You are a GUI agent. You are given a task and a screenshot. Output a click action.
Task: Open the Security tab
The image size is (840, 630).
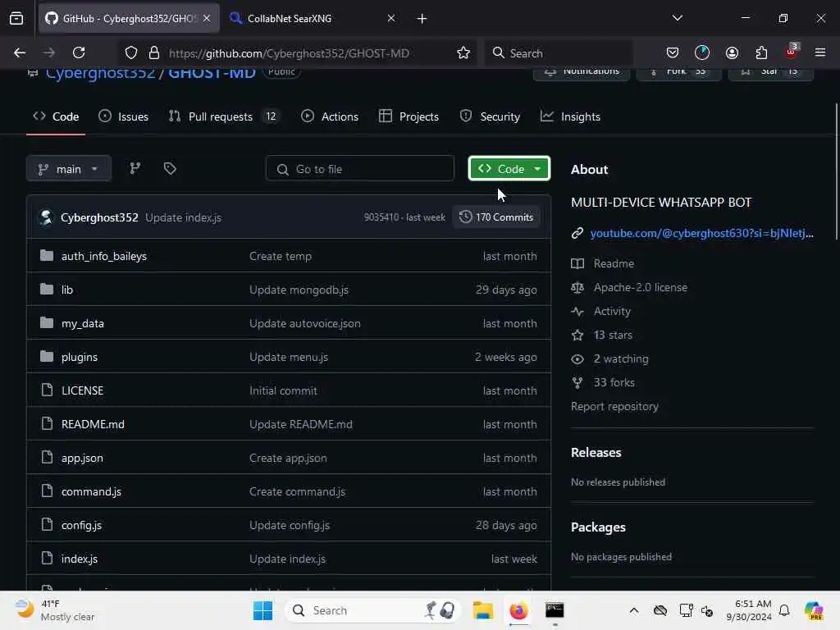tap(491, 116)
